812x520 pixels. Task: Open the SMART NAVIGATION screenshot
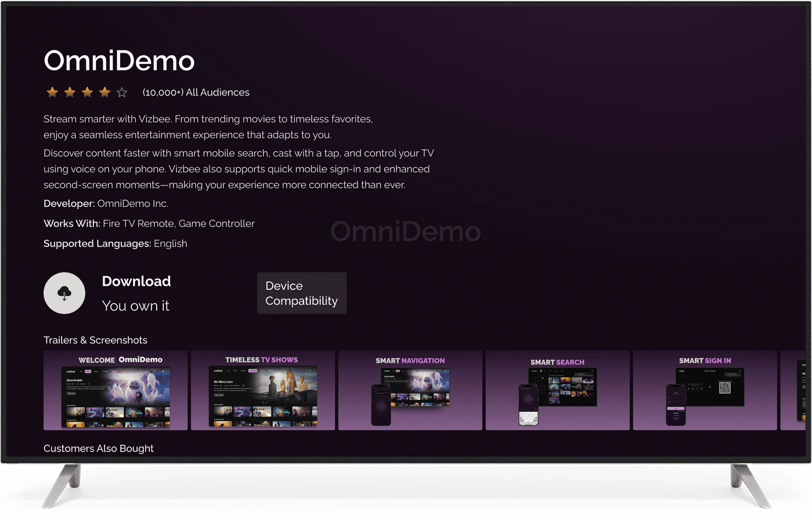click(411, 391)
